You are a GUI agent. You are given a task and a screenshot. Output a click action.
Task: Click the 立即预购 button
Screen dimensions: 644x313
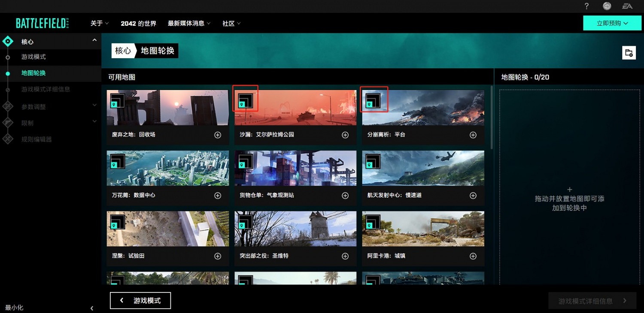tap(612, 23)
